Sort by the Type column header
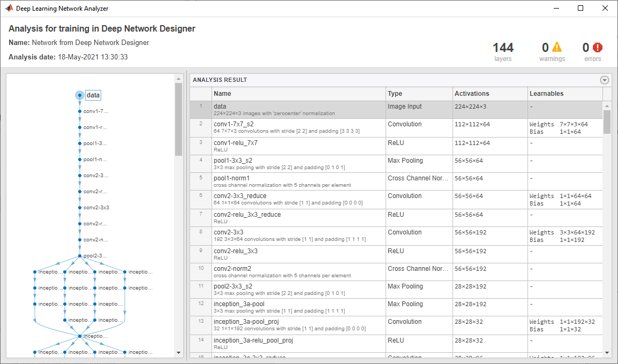The image size is (618, 364). coord(419,94)
